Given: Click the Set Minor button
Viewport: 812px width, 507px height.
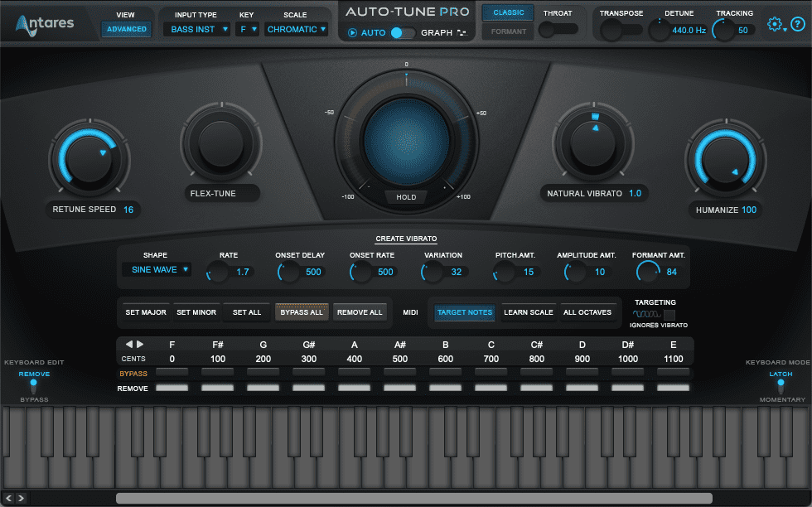Looking at the screenshot, I should coord(196,312).
